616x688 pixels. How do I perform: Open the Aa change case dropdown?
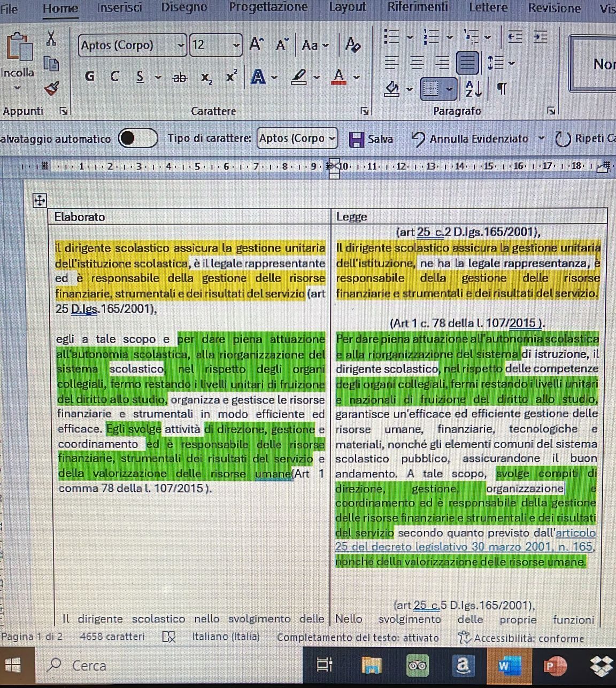(x=315, y=45)
